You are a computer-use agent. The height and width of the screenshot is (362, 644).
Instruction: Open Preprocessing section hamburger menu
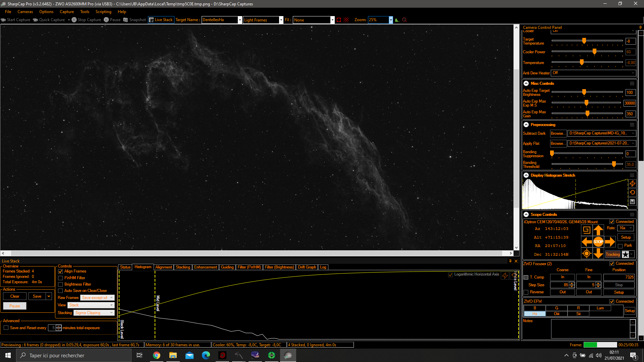(x=632, y=125)
